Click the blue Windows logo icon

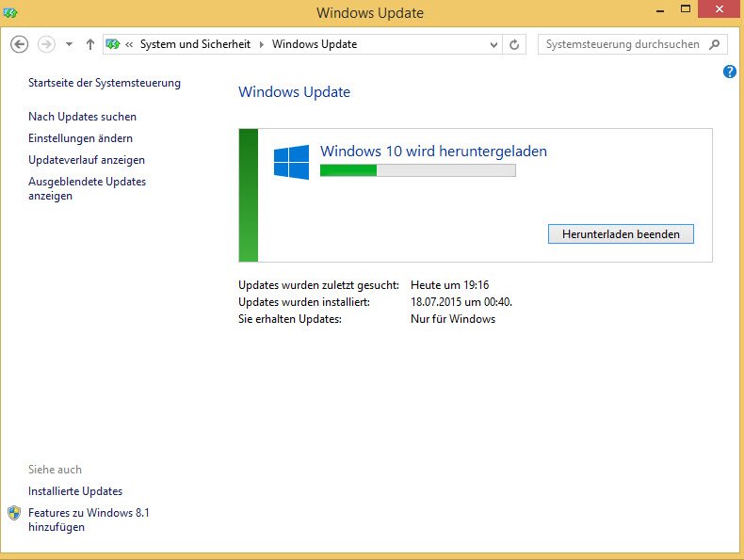point(291,162)
